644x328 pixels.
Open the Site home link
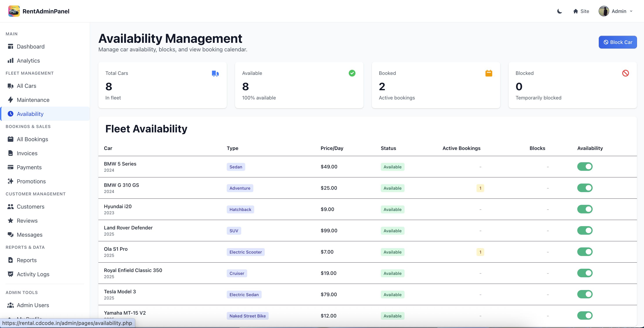pos(581,11)
